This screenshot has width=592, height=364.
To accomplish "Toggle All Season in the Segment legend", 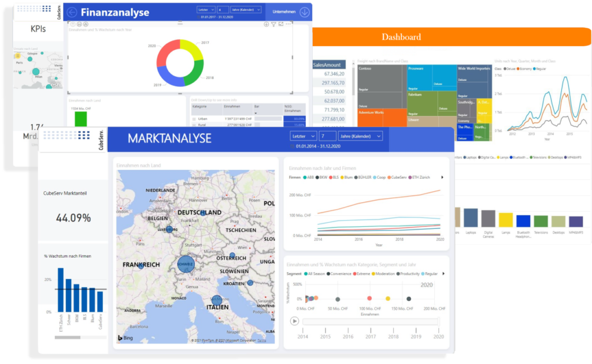I will [x=314, y=274].
